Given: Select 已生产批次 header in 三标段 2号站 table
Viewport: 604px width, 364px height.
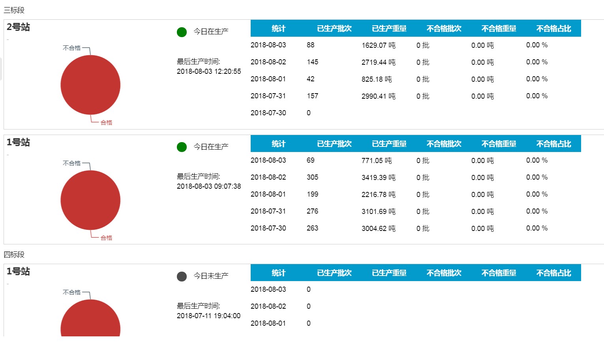Looking at the screenshot, I should [x=334, y=28].
